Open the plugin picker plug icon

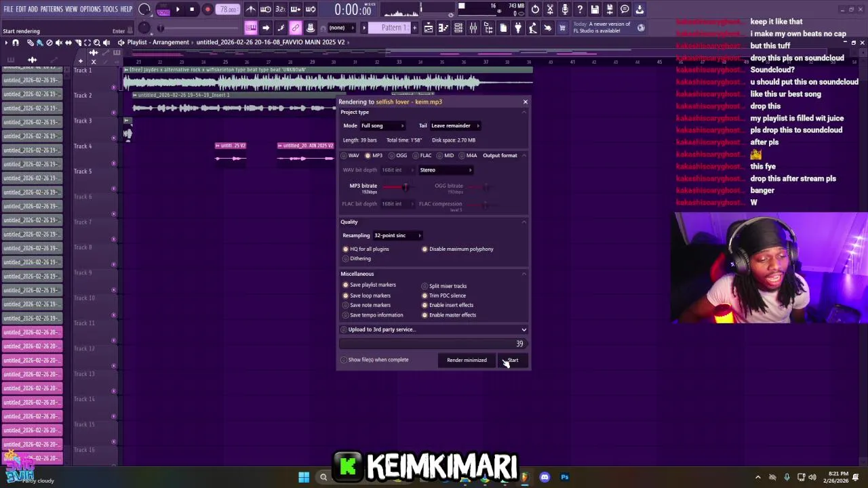[x=518, y=28]
